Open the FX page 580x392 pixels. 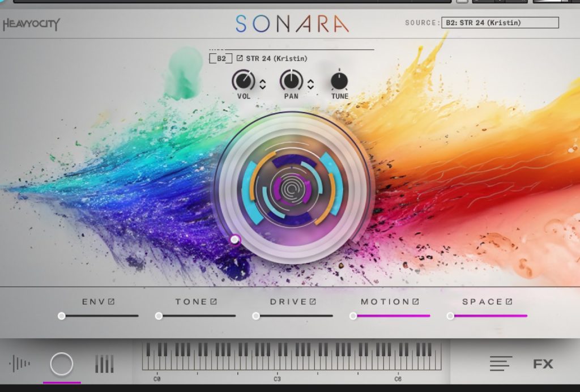[x=543, y=364]
